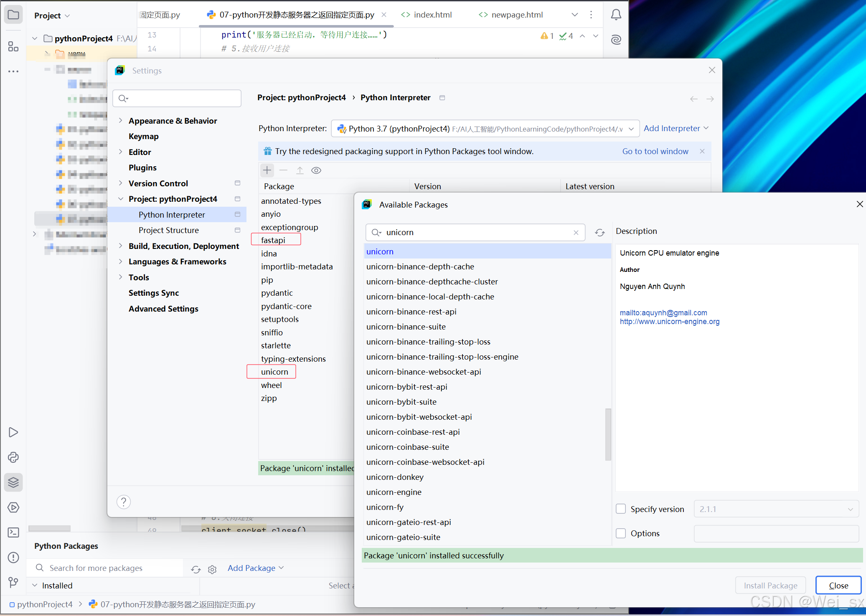The height and width of the screenshot is (616, 866).
Task: Expand Version Control settings section
Action: point(120,183)
